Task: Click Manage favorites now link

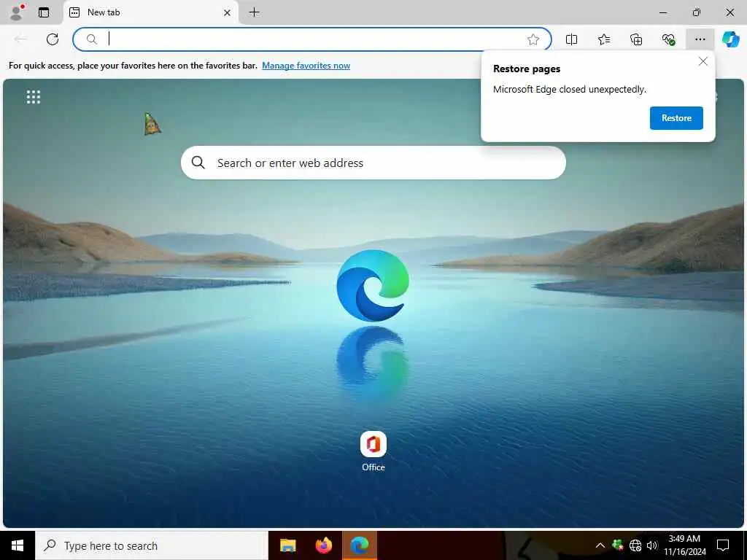Action: pyautogui.click(x=306, y=66)
